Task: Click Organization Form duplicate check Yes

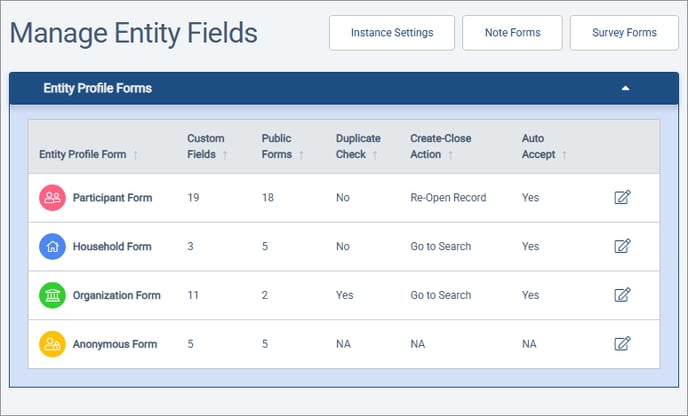Action: [x=344, y=295]
